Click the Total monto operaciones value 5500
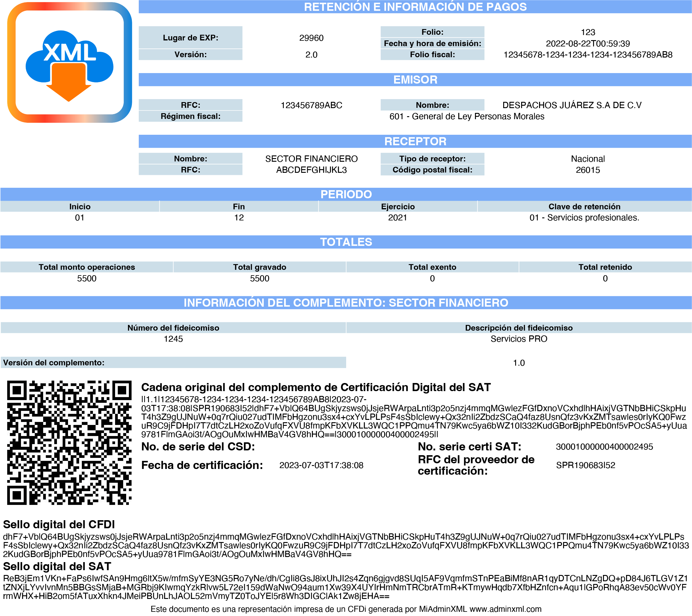Viewport: 692px width, 616px height. tap(87, 279)
